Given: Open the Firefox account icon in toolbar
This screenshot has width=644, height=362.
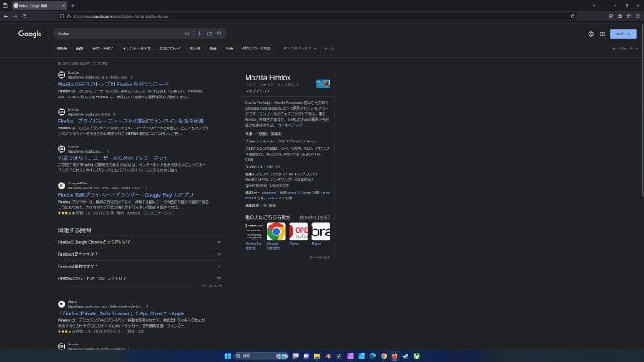Looking at the screenshot, I should pyautogui.click(x=620, y=17).
